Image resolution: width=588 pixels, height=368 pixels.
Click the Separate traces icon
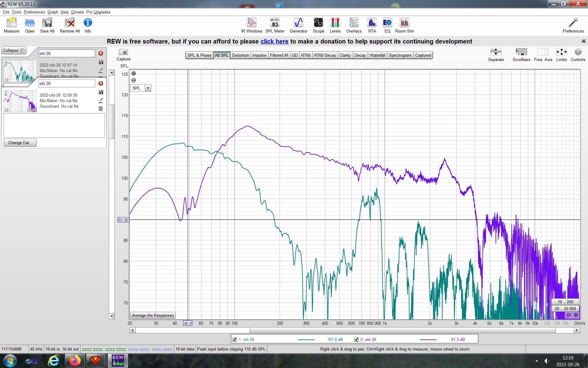pos(496,55)
